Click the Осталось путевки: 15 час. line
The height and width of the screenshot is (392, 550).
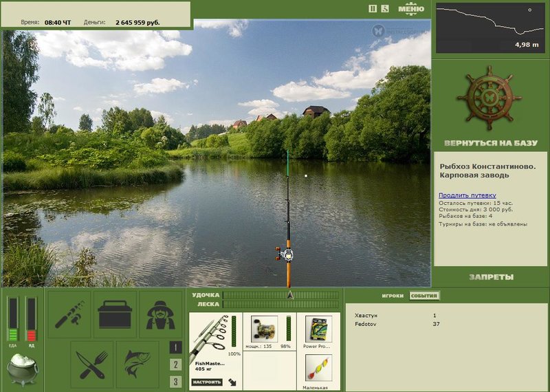point(475,203)
